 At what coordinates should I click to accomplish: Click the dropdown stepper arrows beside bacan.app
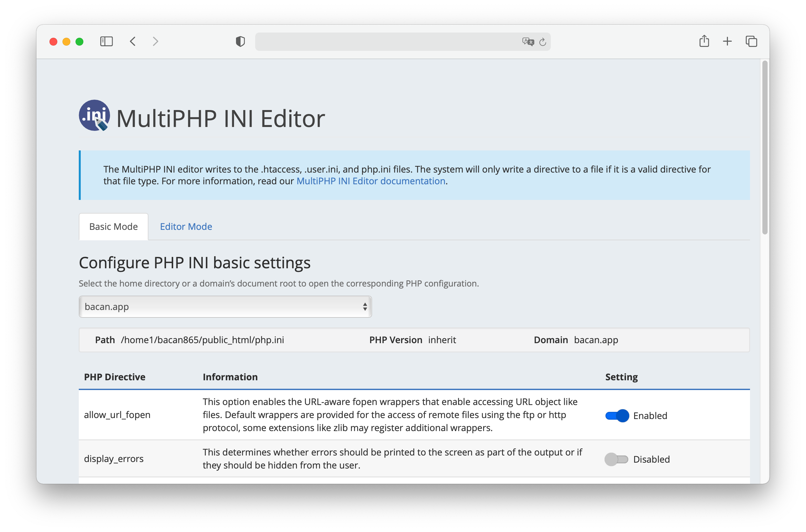[x=365, y=306]
